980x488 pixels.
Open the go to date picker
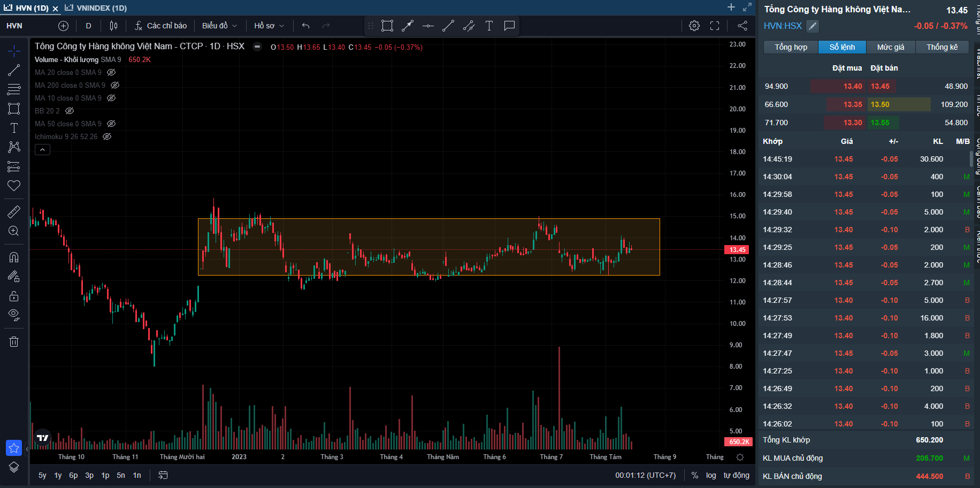coord(163,475)
